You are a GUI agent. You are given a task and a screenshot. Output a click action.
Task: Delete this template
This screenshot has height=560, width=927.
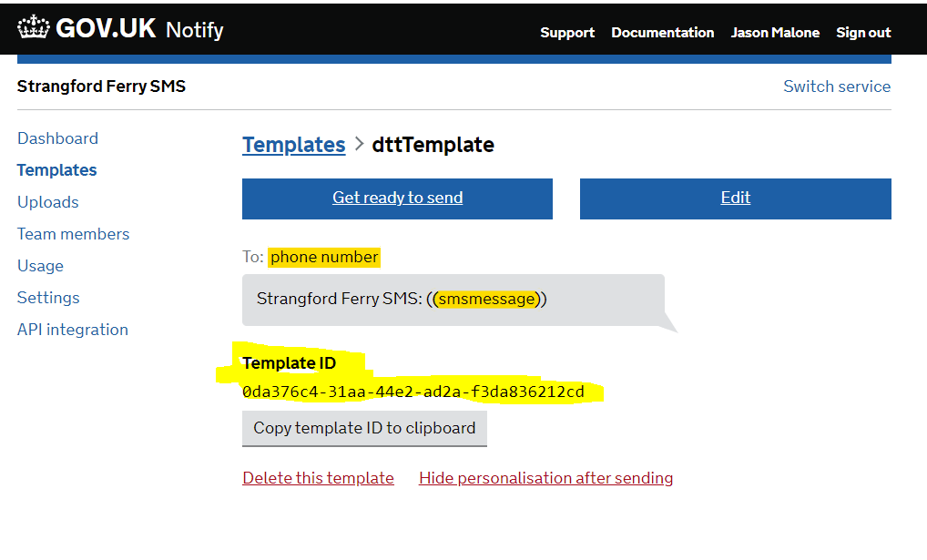point(317,477)
